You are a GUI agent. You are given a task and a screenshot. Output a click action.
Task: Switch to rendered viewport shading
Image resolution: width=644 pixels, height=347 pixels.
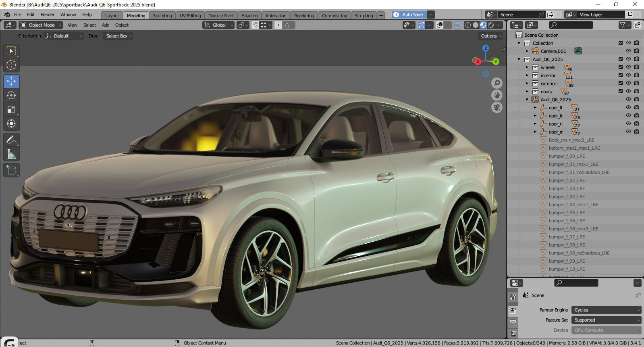[491, 25]
